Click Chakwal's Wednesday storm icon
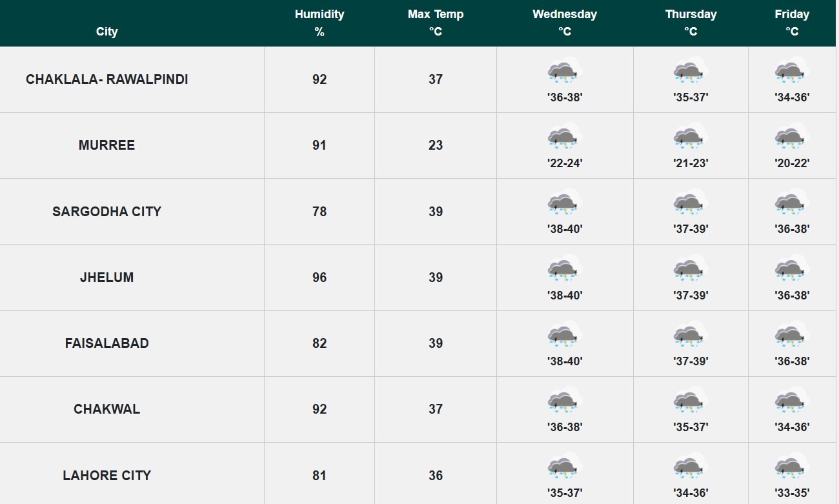The image size is (839, 504). point(565,401)
